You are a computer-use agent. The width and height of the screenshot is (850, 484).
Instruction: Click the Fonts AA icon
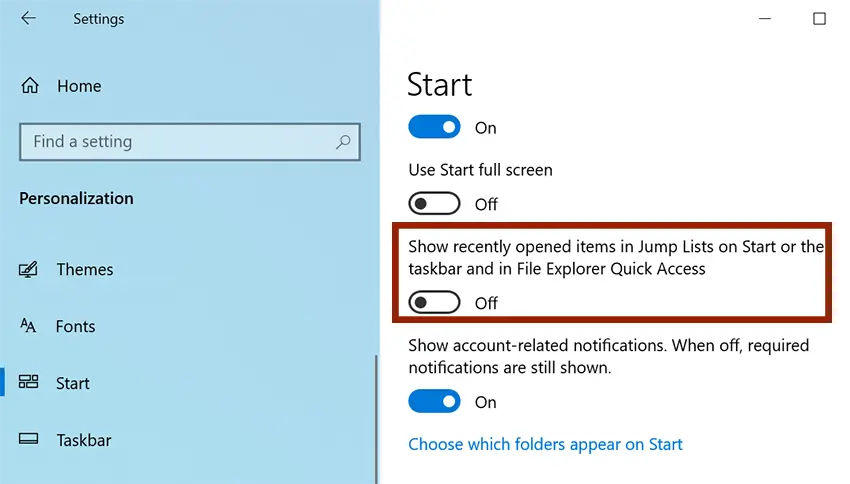click(x=28, y=326)
